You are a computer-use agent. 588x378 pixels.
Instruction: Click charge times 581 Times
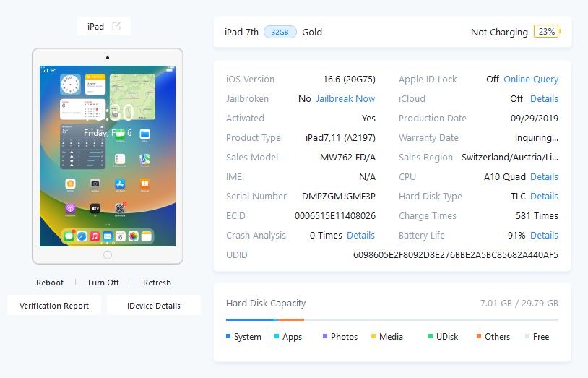point(537,216)
